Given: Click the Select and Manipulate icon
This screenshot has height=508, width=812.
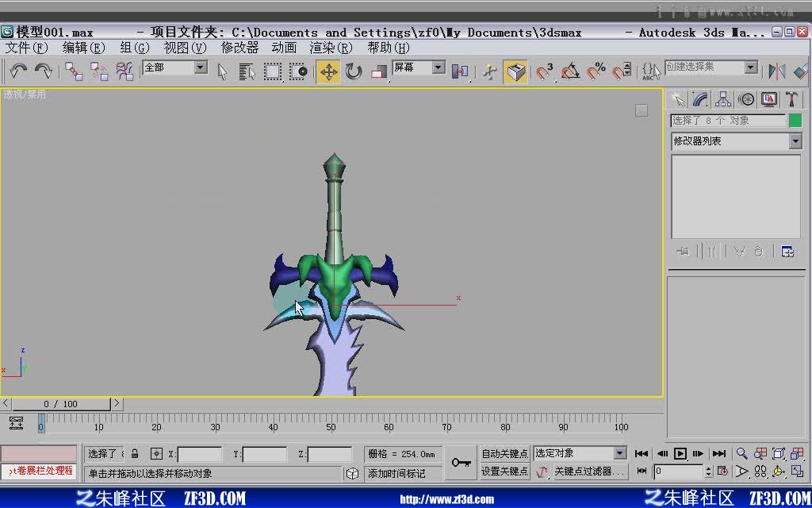Looking at the screenshot, I should (x=489, y=71).
